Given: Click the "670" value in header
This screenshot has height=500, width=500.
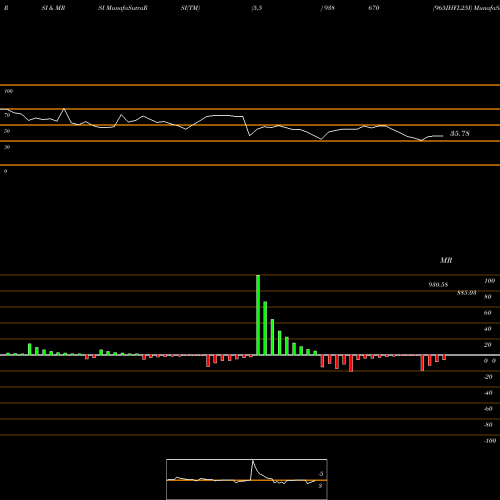Looking at the screenshot, I should (374, 8).
